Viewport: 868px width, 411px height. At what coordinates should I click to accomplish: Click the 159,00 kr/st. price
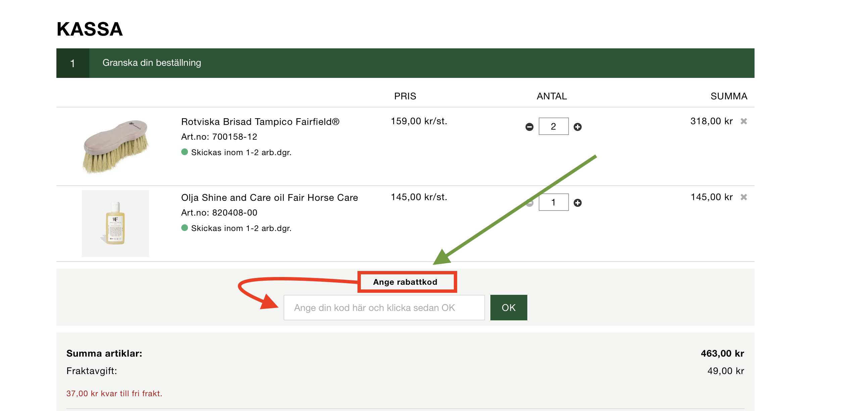pyautogui.click(x=419, y=121)
